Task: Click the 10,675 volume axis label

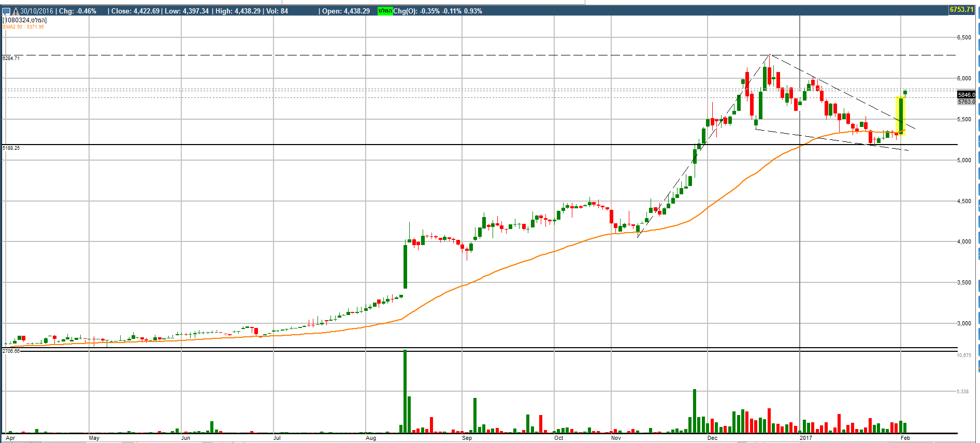Action: [964, 355]
